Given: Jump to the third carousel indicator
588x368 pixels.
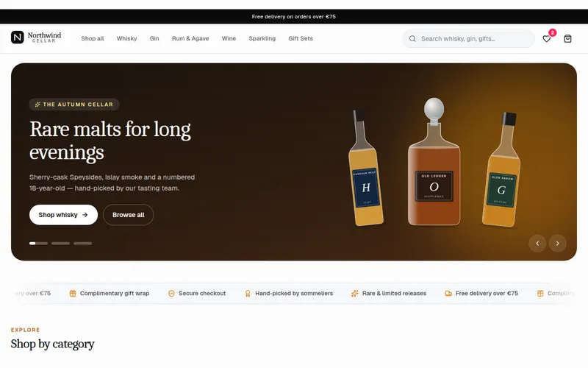Looking at the screenshot, I should point(82,244).
